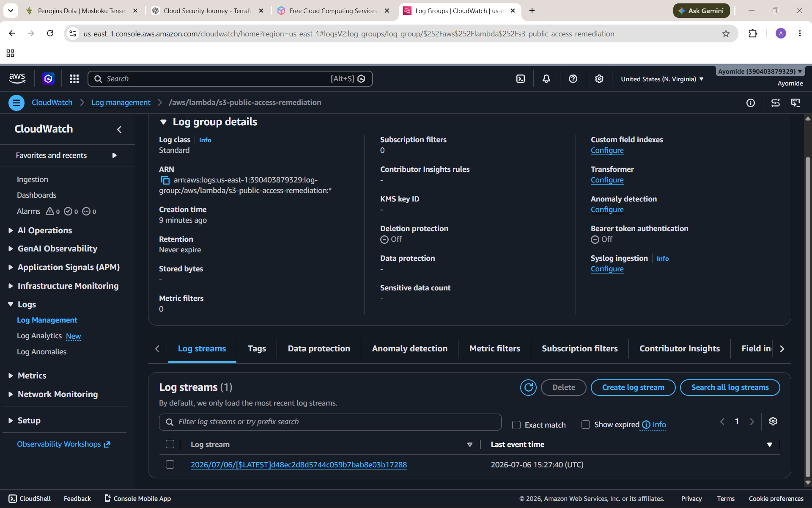Bookmark this page with the star icon
The width and height of the screenshot is (812, 508).
[x=726, y=33]
